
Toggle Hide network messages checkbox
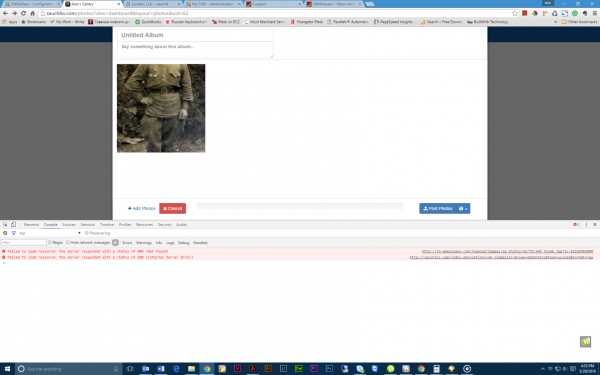(68, 242)
